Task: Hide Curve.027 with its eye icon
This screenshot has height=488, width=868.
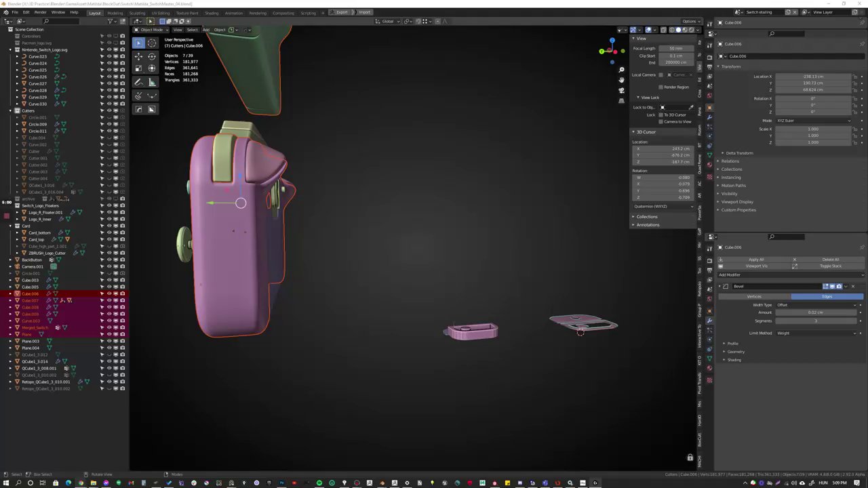Action: (109, 83)
